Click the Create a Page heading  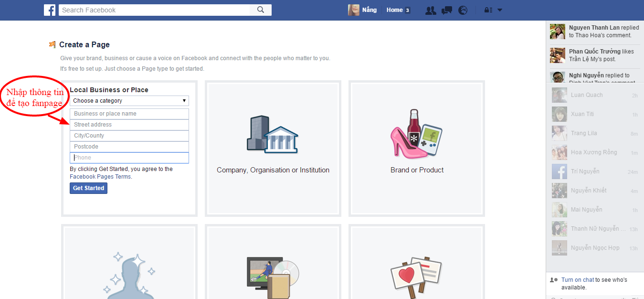(x=84, y=45)
